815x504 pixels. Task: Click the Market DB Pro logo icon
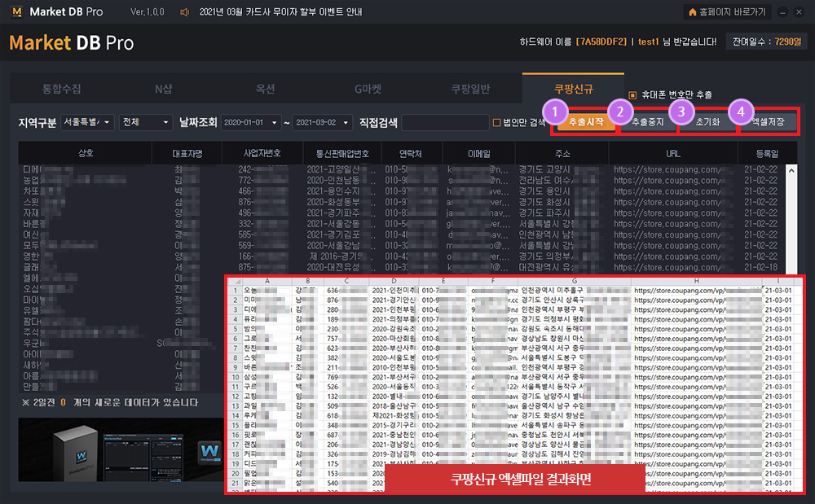(18, 12)
